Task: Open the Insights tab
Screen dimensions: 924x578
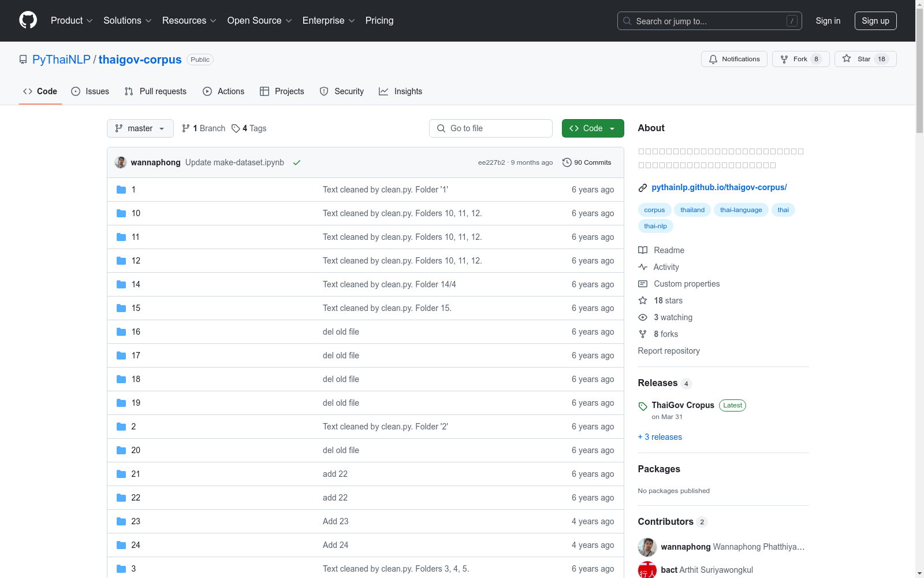Action: (x=400, y=91)
